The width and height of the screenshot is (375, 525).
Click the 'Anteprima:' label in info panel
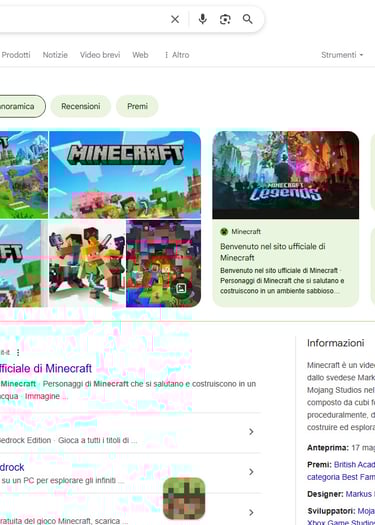328,448
